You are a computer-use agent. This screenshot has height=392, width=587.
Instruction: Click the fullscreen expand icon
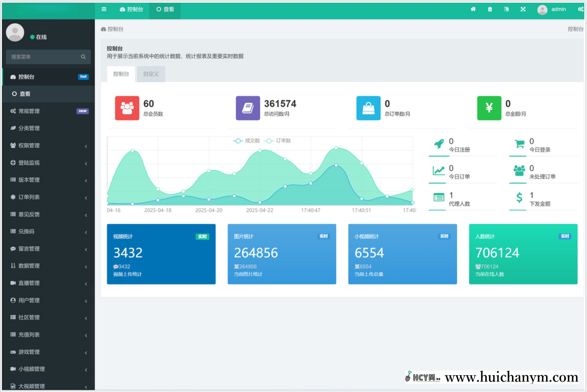pos(523,9)
